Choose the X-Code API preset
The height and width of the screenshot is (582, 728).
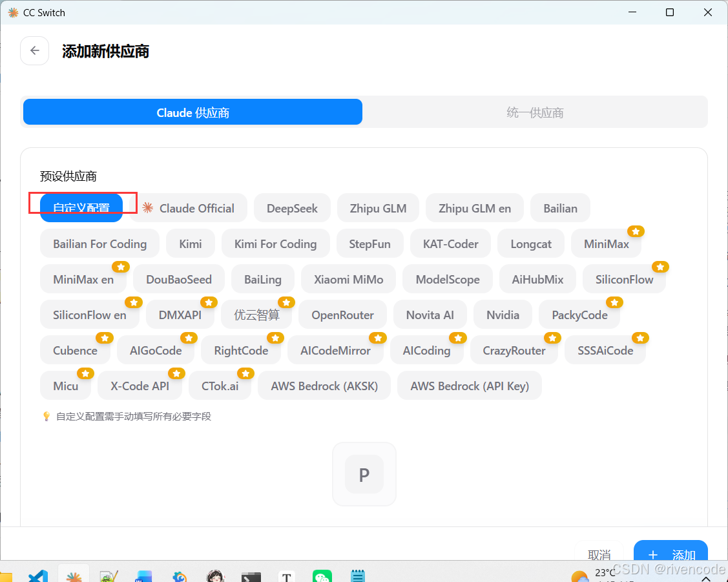click(x=140, y=386)
